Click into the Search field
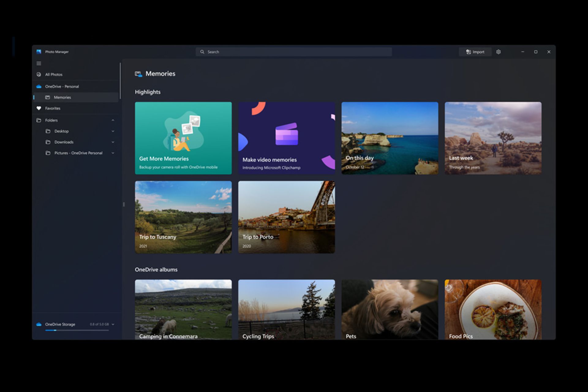This screenshot has width=588, height=392. coord(294,52)
